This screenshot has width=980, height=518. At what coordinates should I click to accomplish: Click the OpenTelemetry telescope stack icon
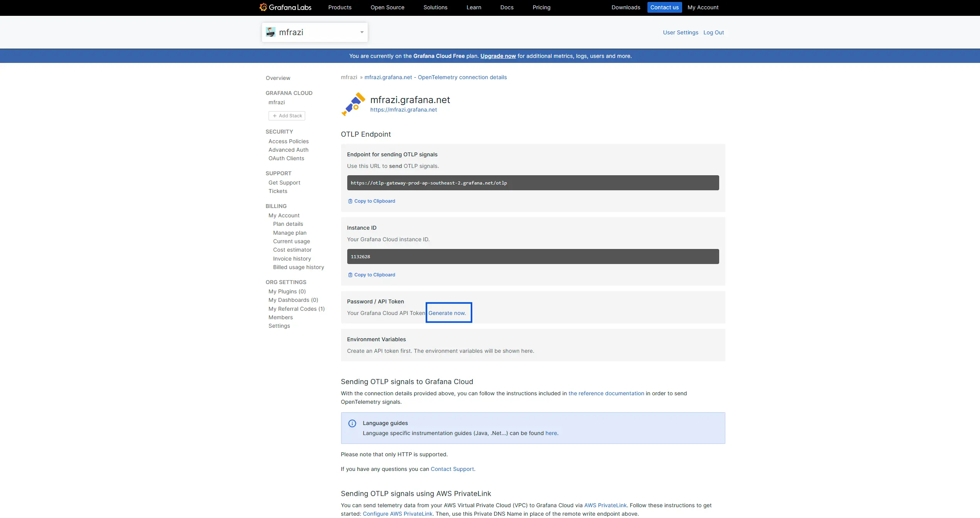pyautogui.click(x=353, y=104)
